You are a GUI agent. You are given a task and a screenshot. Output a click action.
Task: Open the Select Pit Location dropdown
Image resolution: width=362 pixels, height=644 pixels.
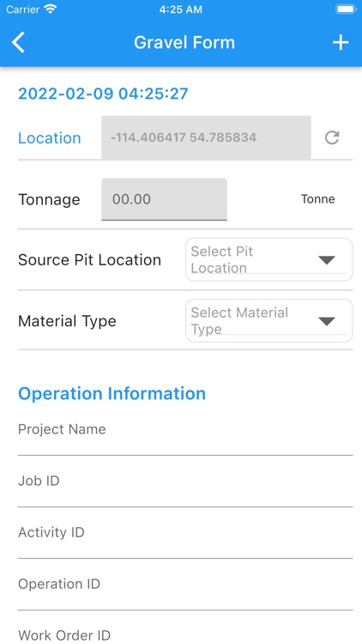point(268,259)
